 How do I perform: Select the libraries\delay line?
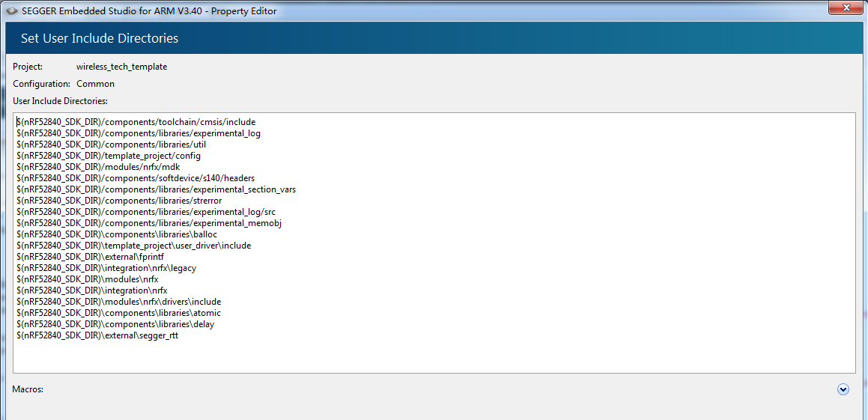115,324
